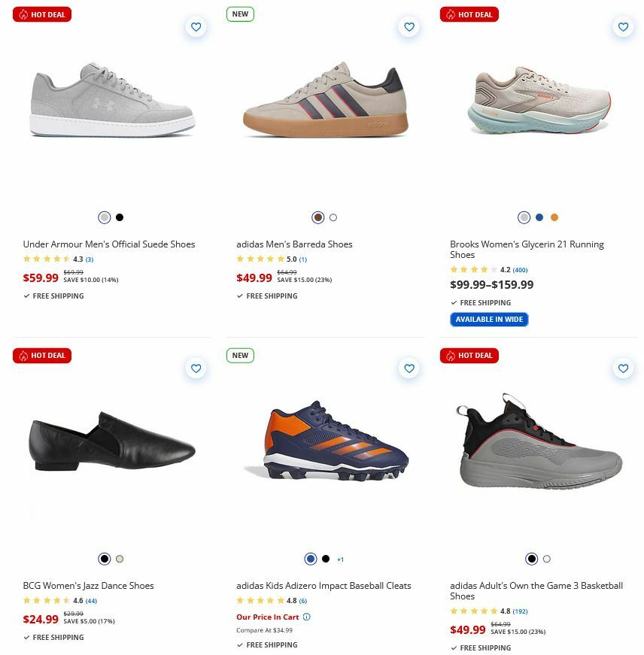Add Own the Game 3 shoes to wishlist
The image size is (644, 655).
coord(623,368)
